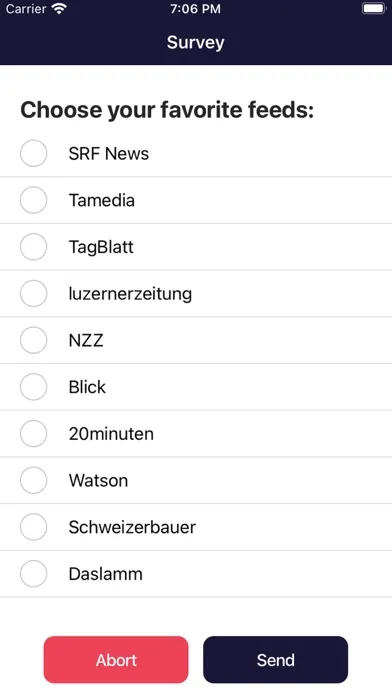Click the luzernerzeitung text label
Image resolution: width=392 pixels, height=696 pixels.
[130, 294]
